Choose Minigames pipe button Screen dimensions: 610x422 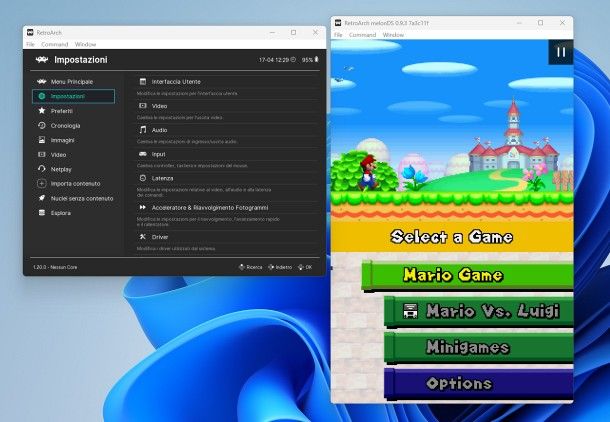pyautogui.click(x=479, y=347)
